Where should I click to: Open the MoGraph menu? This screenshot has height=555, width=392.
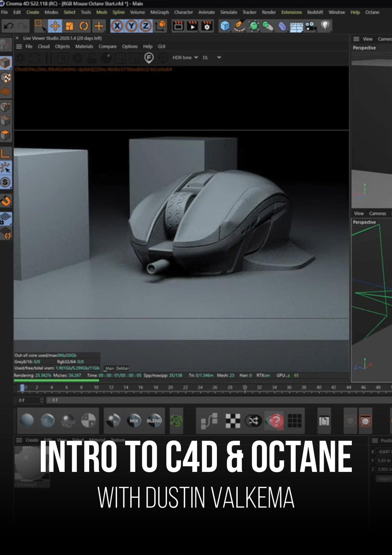[x=159, y=12]
